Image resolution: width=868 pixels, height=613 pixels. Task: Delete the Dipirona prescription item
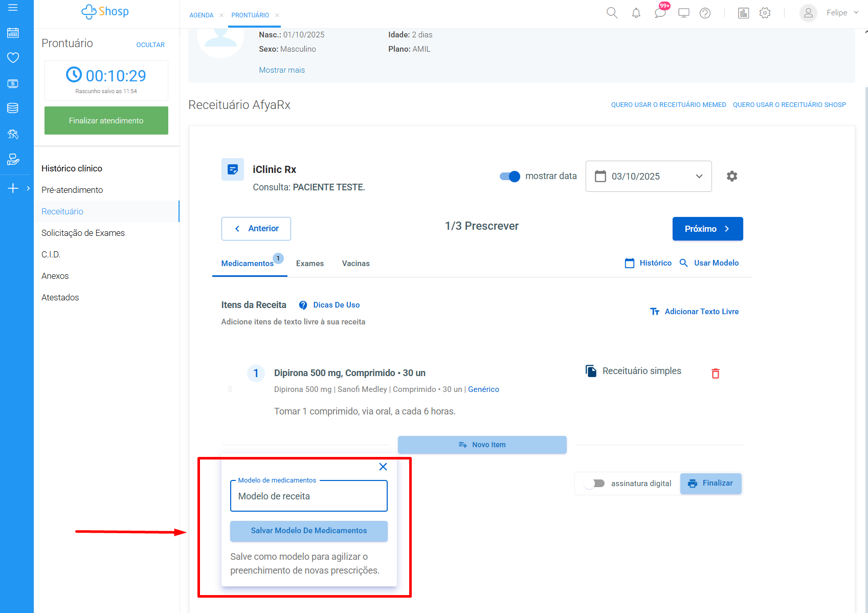(x=715, y=374)
